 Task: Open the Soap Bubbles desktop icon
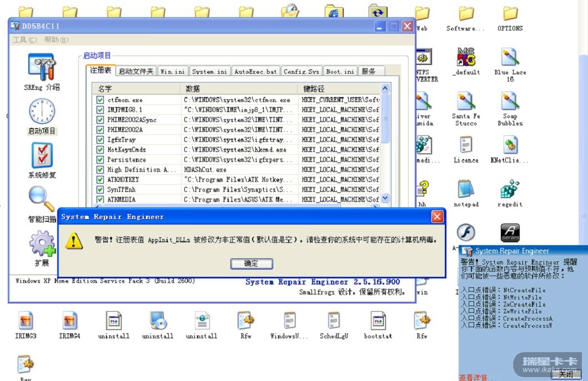pyautogui.click(x=510, y=101)
